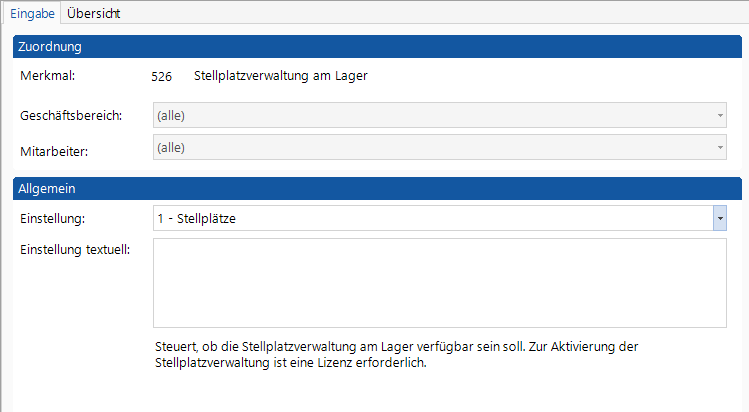Click the help text line starting 'Steuert, ob die'
This screenshot has width=749, height=412.
(x=396, y=347)
